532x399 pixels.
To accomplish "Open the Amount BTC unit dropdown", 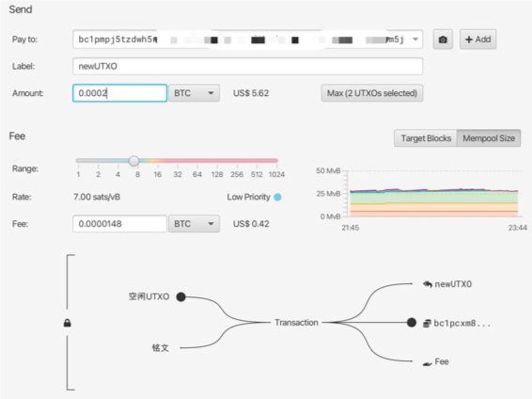I will pyautogui.click(x=194, y=93).
